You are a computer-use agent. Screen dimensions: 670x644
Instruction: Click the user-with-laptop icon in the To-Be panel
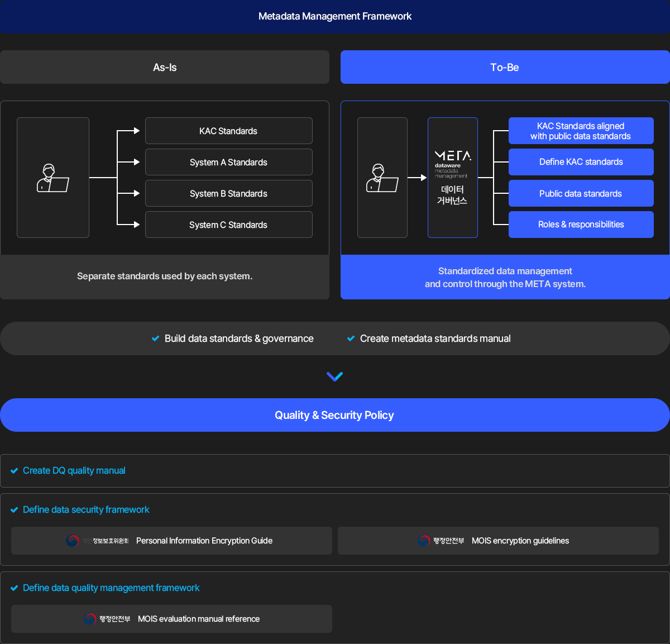pyautogui.click(x=382, y=178)
